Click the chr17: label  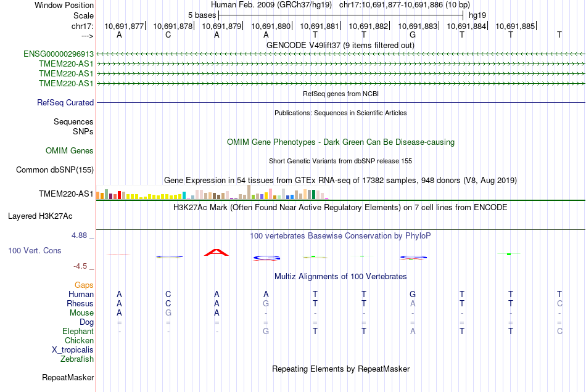click(83, 26)
